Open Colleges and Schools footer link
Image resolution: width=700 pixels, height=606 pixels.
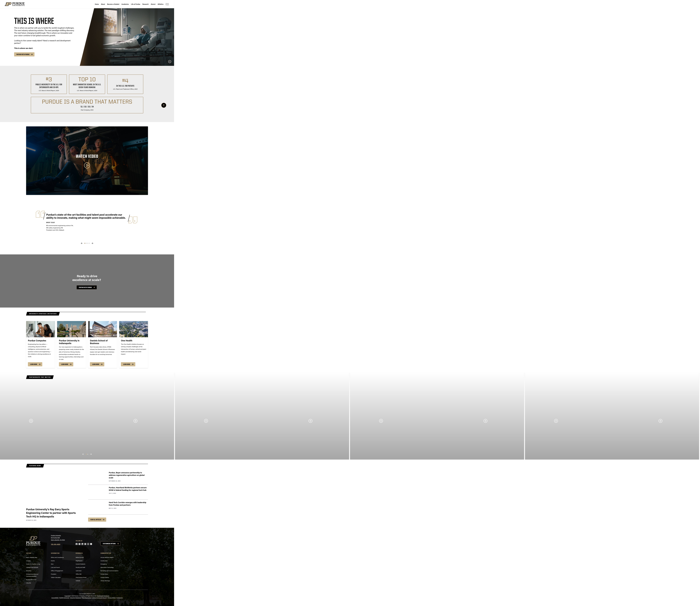click(32, 567)
